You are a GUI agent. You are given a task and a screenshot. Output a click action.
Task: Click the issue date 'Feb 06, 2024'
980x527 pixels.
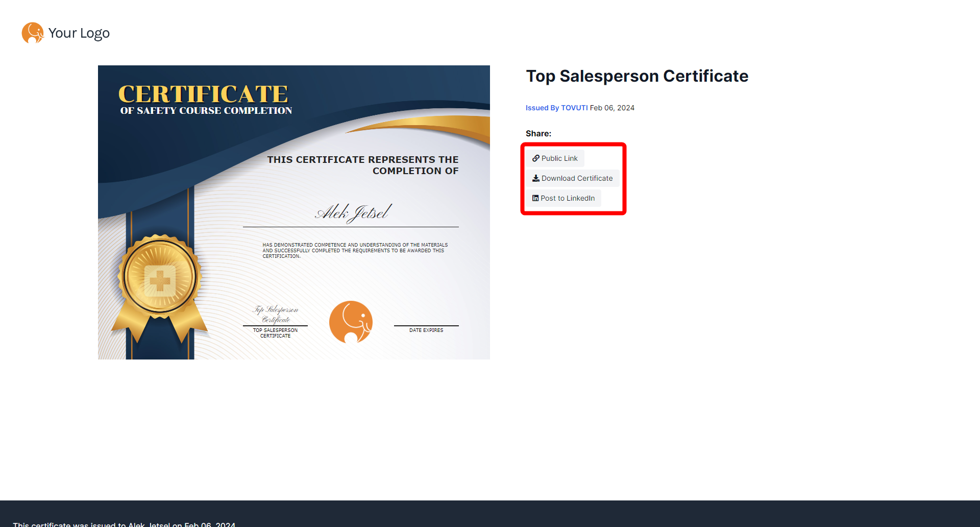click(x=612, y=108)
